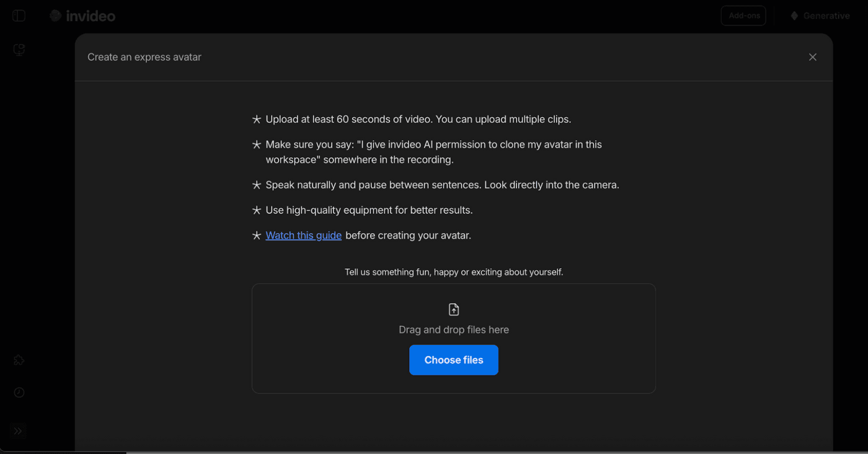Click the "Drag and drop files here" text
This screenshot has height=454, width=868.
tap(454, 330)
